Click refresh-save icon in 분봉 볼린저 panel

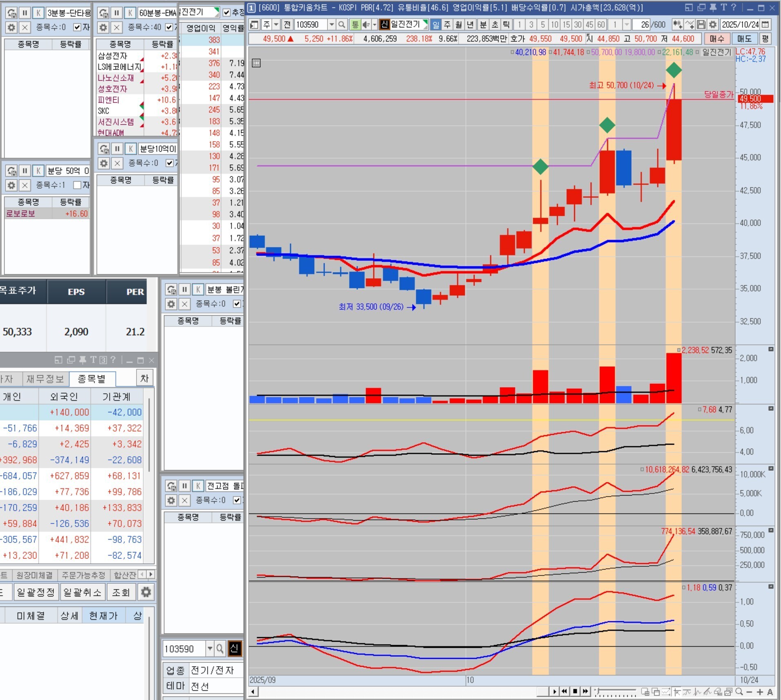(172, 290)
